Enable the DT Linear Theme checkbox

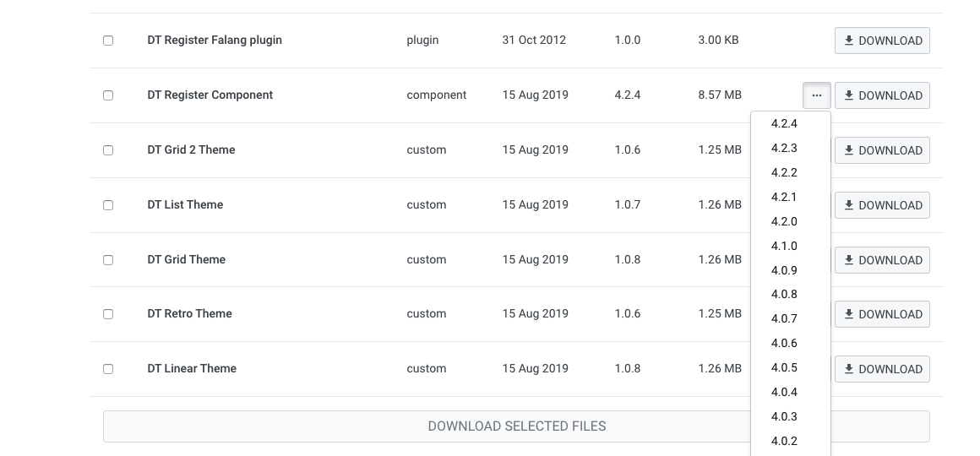click(x=108, y=369)
